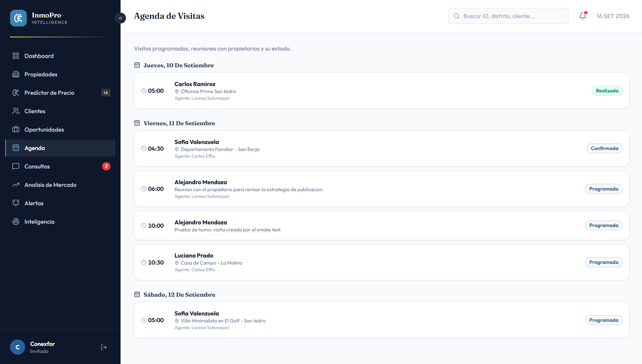Click the Alertas bell icon in sidebar
Viewport: 642px width, 364px height.
[16, 203]
